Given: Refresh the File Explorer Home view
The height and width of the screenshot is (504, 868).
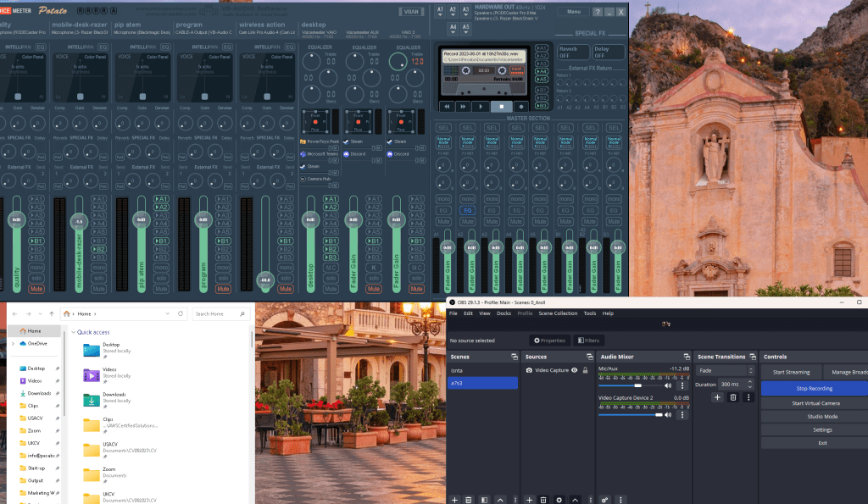Looking at the screenshot, I should [x=181, y=313].
